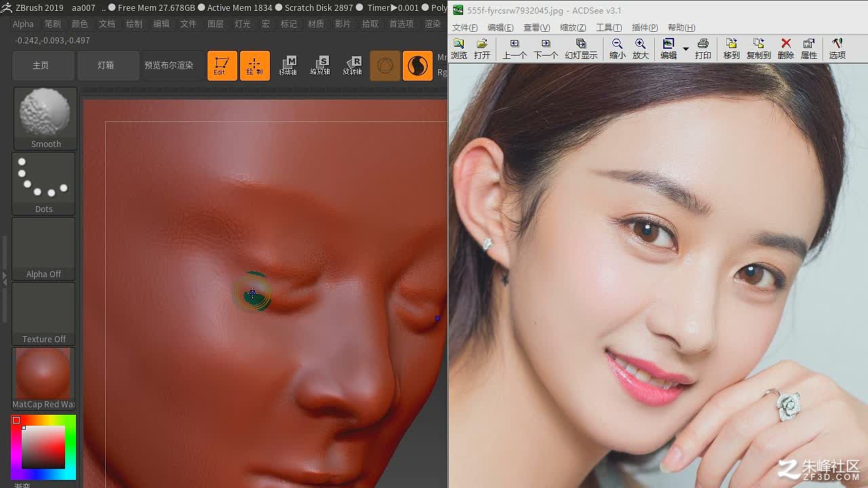Go to previous image with 上一个
This screenshot has width=868, height=488.
pos(515,49)
